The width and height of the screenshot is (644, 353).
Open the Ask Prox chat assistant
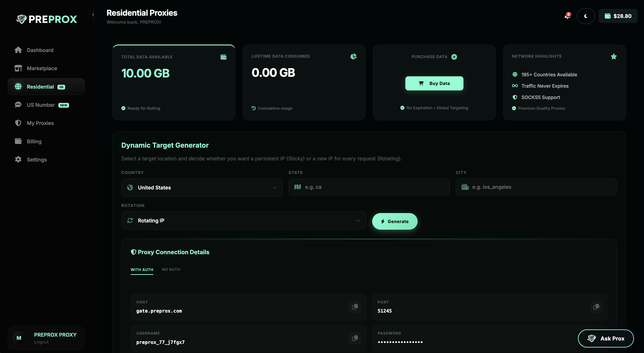pos(605,338)
